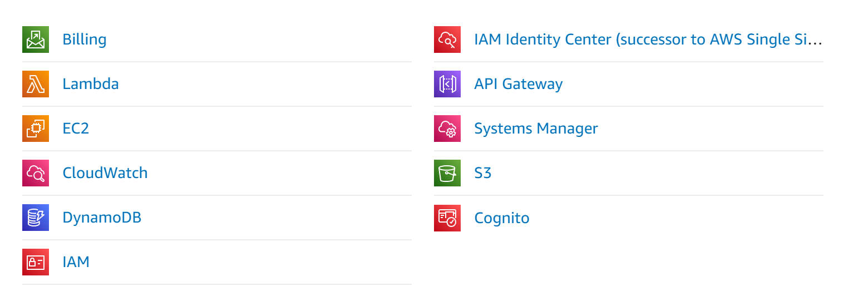
Task: Click the IAM Identity Center icon
Action: tap(447, 40)
